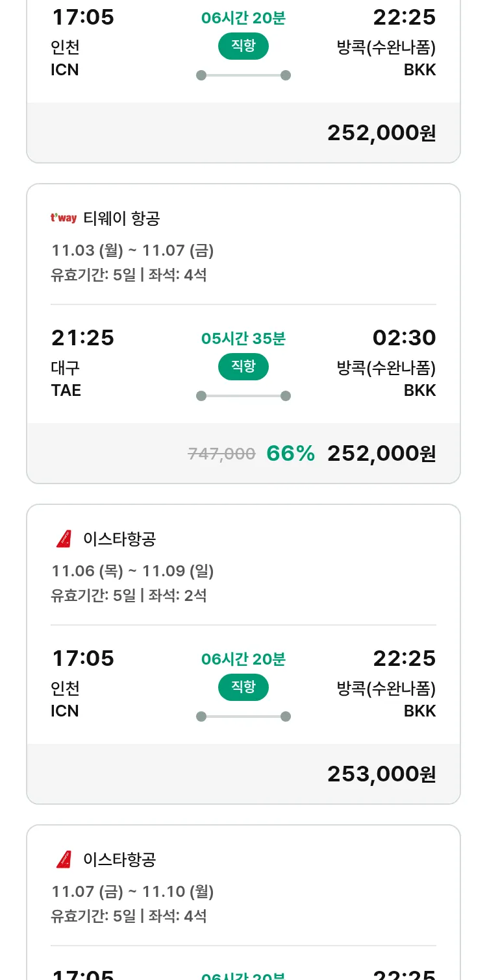Choose the discounted 252,000원 T'way fare
The height and width of the screenshot is (980, 487).
point(381,454)
